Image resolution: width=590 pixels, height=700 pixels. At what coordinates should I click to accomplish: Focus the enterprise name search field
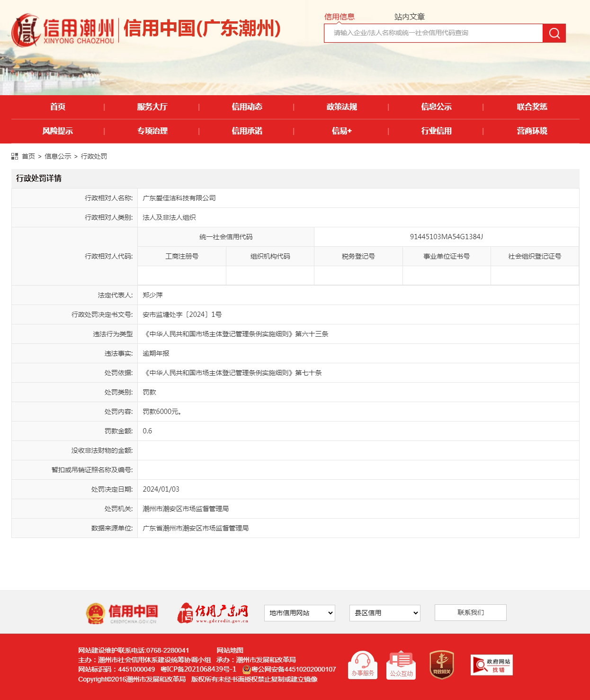(433, 33)
